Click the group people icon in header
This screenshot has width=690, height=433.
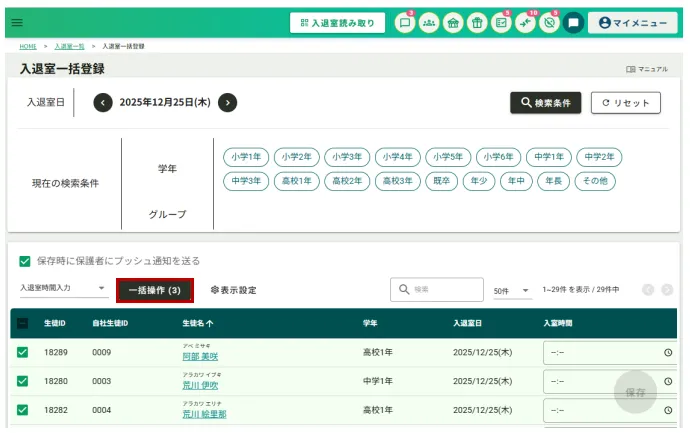point(429,22)
